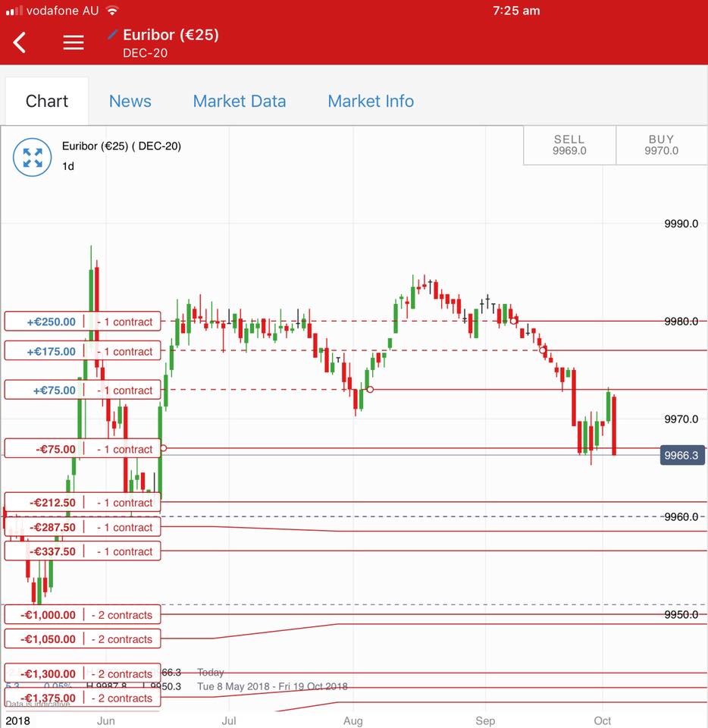Image resolution: width=708 pixels, height=728 pixels.
Task: Select the +€175.00 contract label
Action: (x=83, y=351)
